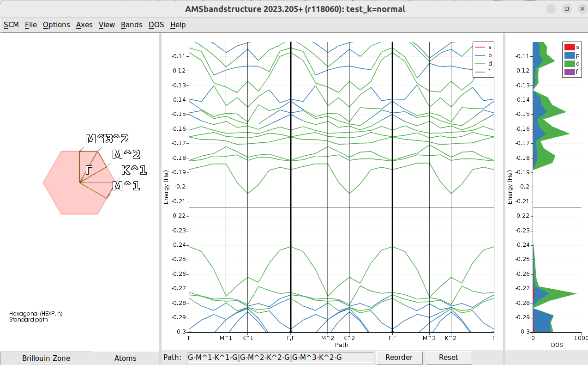The height and width of the screenshot is (365, 588).
Task: Click inside the Path input field
Action: click(280, 357)
